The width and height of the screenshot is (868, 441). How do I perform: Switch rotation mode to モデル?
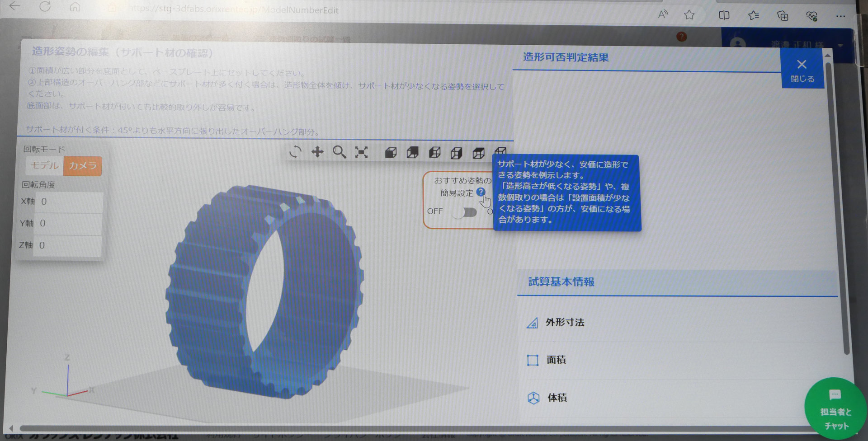(x=44, y=165)
